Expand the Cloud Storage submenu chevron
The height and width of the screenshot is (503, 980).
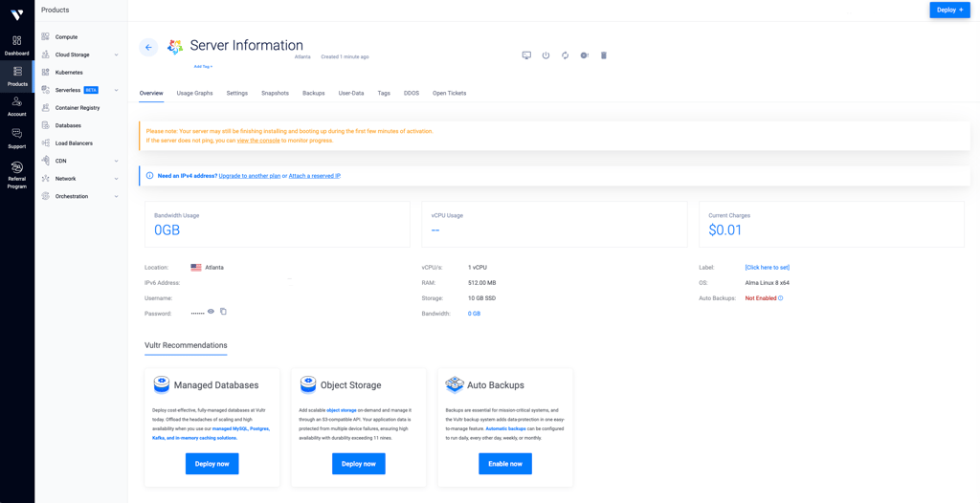116,55
